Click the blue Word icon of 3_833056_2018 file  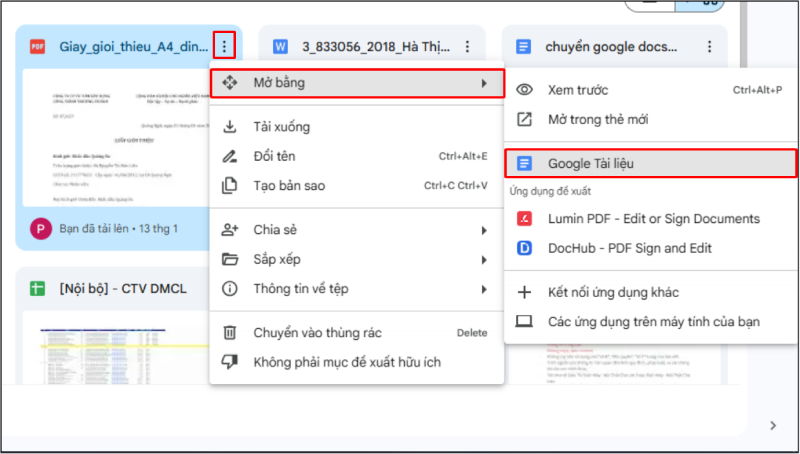[280, 46]
